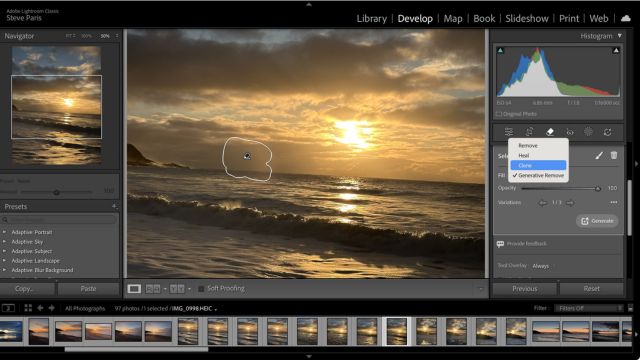
Task: Click the Reset button
Action: pos(591,289)
